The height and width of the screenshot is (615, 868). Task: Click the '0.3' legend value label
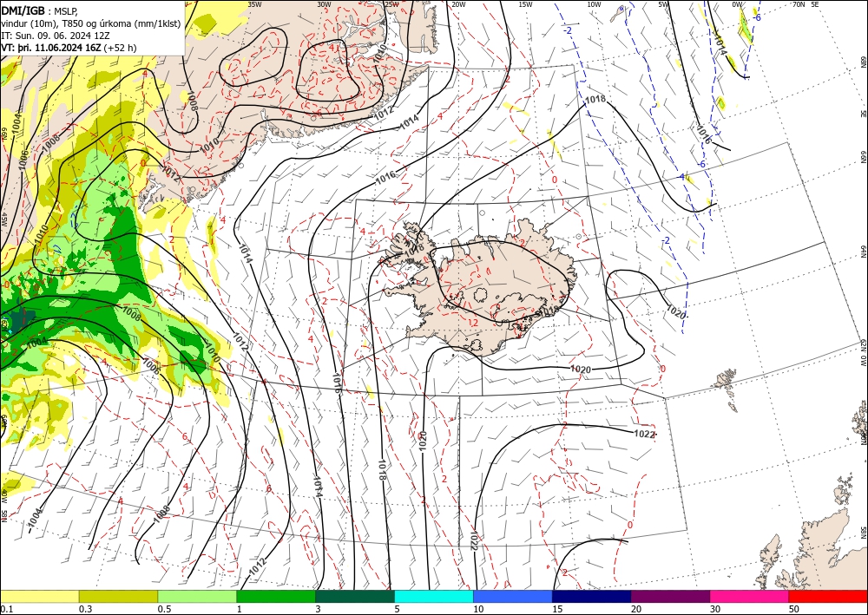pos(85,609)
